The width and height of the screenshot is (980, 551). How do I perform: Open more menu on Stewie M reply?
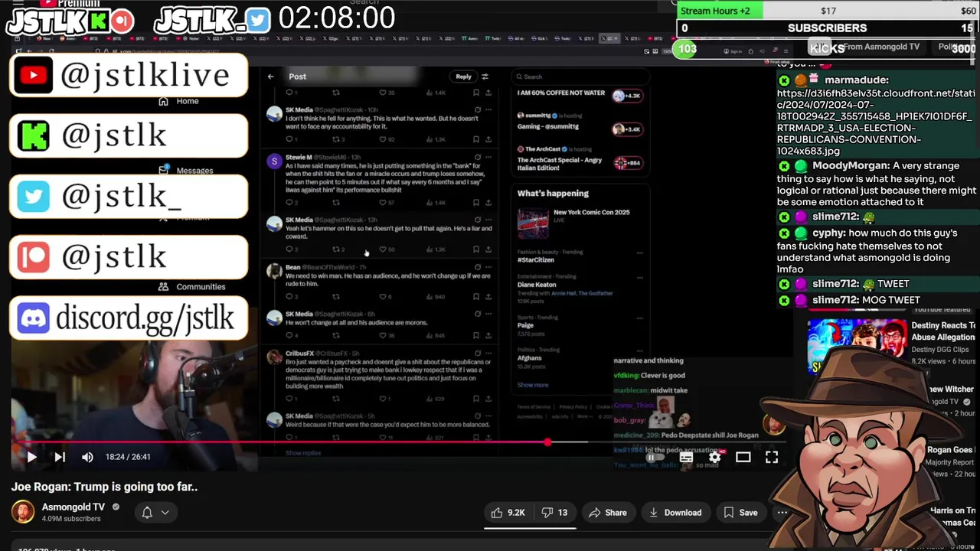(488, 157)
